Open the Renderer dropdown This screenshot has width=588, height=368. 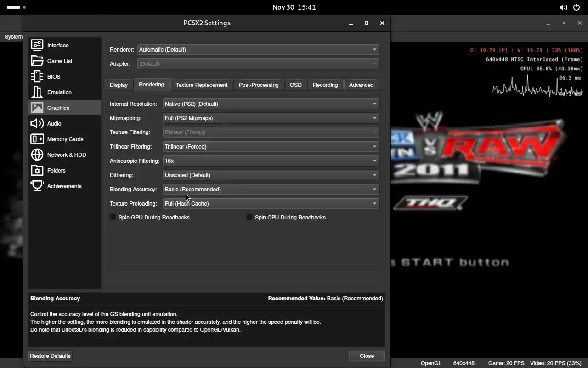[258, 49]
